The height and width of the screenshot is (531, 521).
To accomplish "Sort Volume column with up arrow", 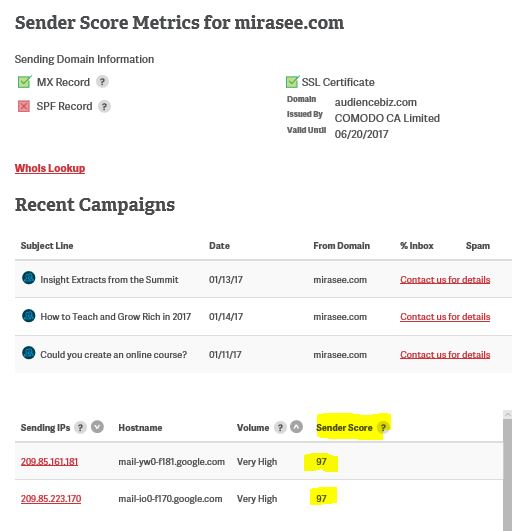I will (x=296, y=427).
